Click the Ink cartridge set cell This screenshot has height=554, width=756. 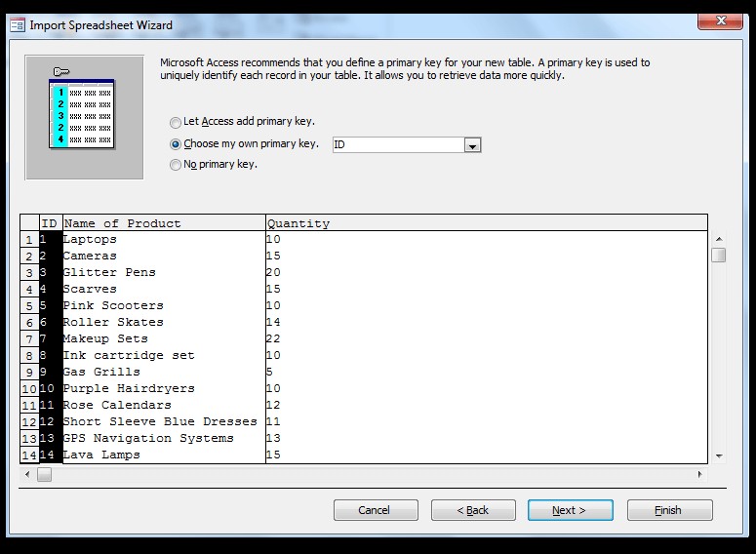[x=164, y=355]
